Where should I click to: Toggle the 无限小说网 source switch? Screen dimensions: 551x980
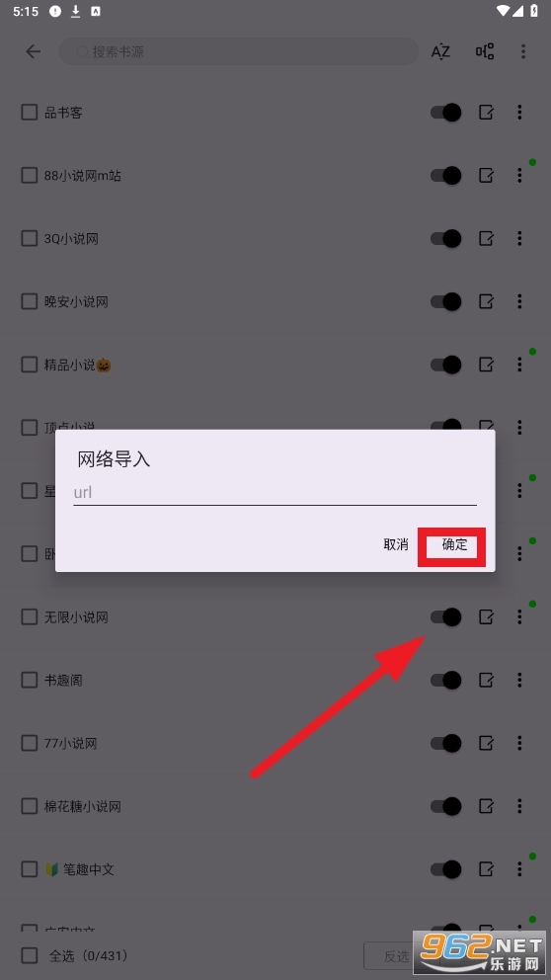446,616
